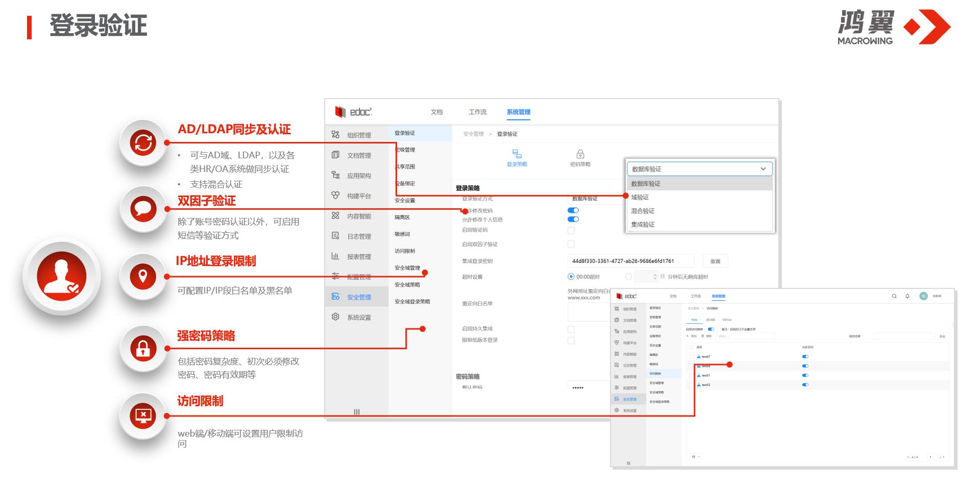Click the red AD/LDAP sync circle icon
The image size is (980, 485).
coord(143,143)
